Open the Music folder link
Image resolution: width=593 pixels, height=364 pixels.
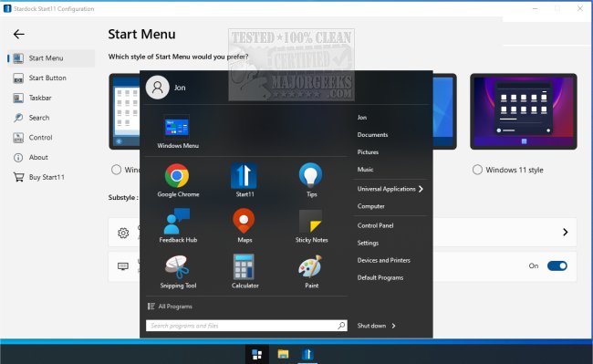point(365,170)
